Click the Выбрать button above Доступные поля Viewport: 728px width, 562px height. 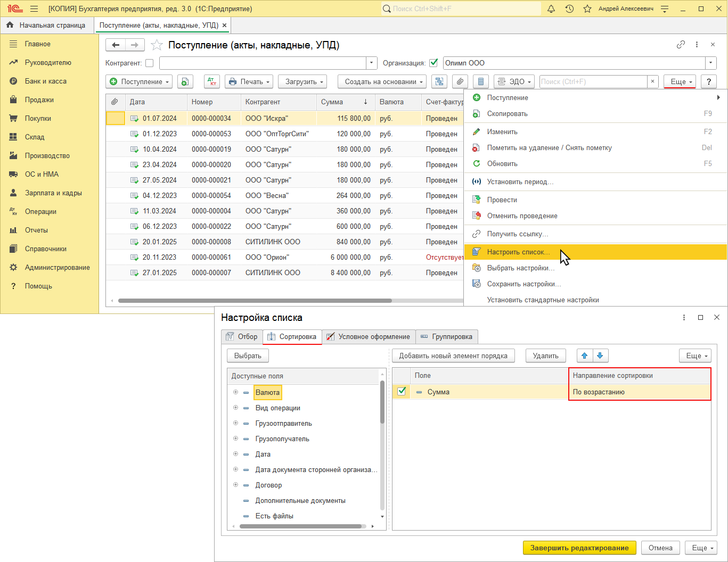(248, 356)
